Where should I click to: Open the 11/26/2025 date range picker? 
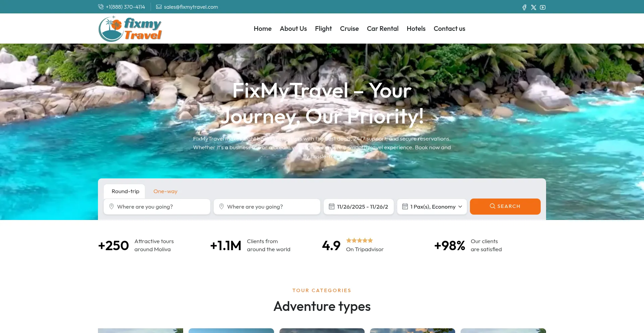click(x=359, y=207)
